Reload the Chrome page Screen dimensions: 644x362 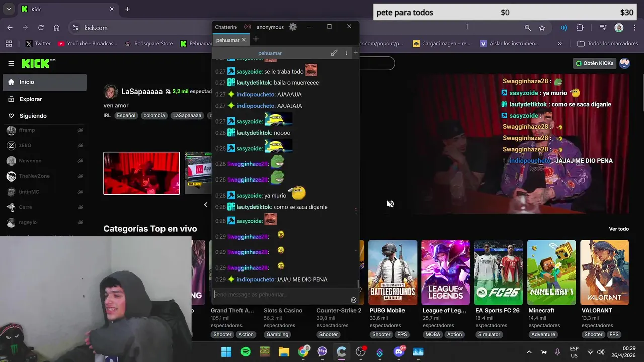pyautogui.click(x=41, y=28)
